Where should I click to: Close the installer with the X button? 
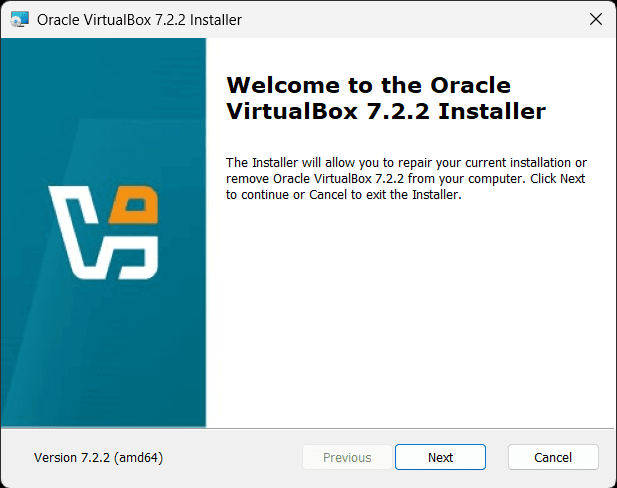click(x=594, y=20)
